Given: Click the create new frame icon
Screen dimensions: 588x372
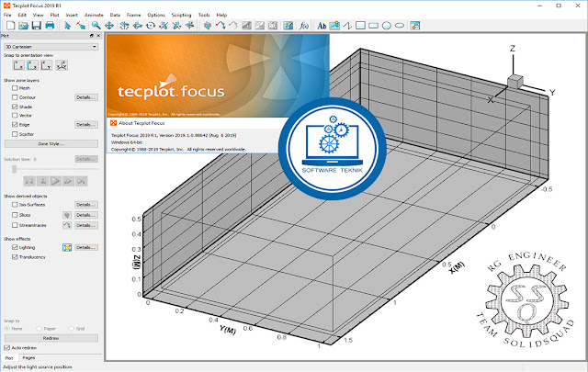Looking at the screenshot, I should coord(414,26).
